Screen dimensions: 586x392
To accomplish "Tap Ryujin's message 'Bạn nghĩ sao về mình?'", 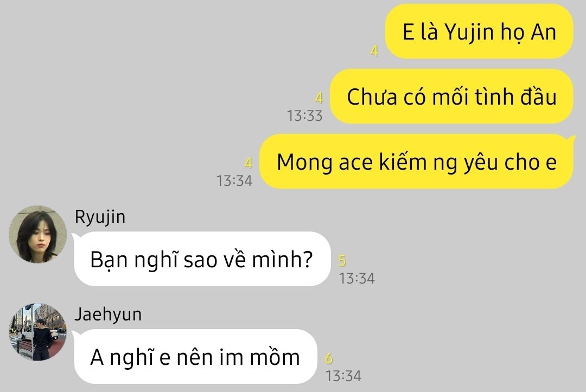I will (x=202, y=259).
